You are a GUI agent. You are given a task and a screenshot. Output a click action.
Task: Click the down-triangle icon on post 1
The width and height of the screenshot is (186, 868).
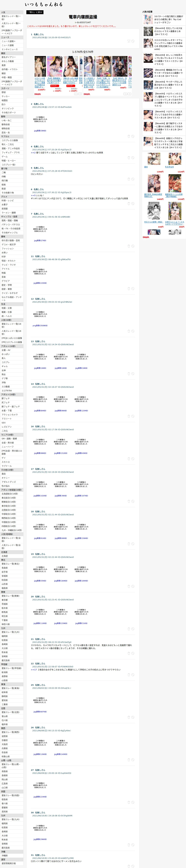point(129,41)
